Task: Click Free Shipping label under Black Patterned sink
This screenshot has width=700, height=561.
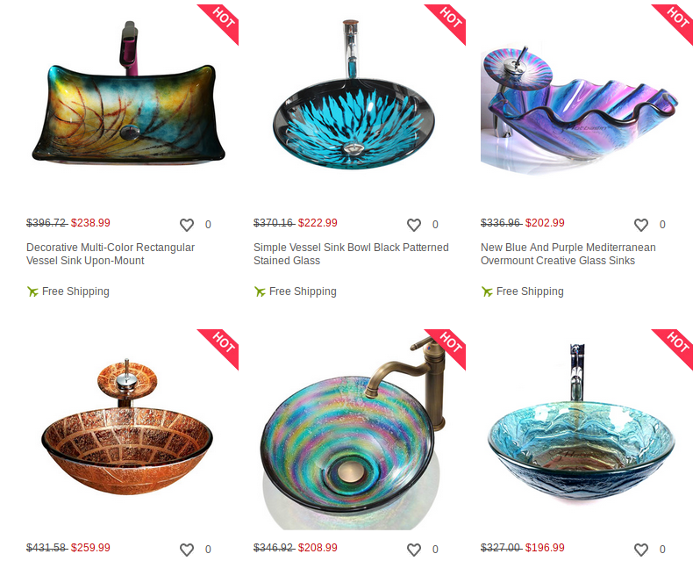Action: pyautogui.click(x=303, y=291)
